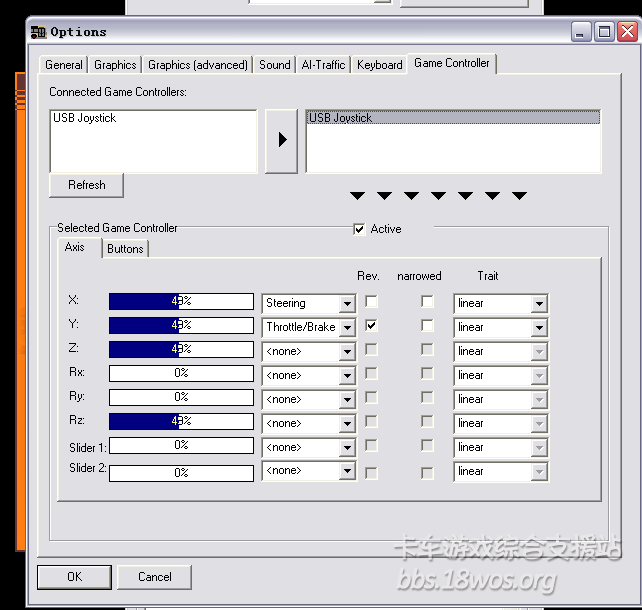This screenshot has height=610, width=642.
Task: Toggle Rev. checkbox for X axis
Action: [372, 302]
